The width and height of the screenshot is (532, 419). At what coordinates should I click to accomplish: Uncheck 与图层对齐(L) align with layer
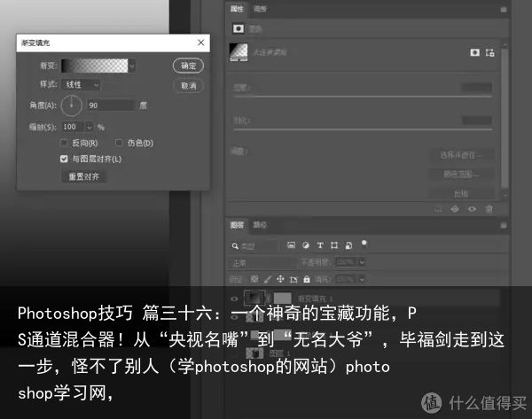64,159
